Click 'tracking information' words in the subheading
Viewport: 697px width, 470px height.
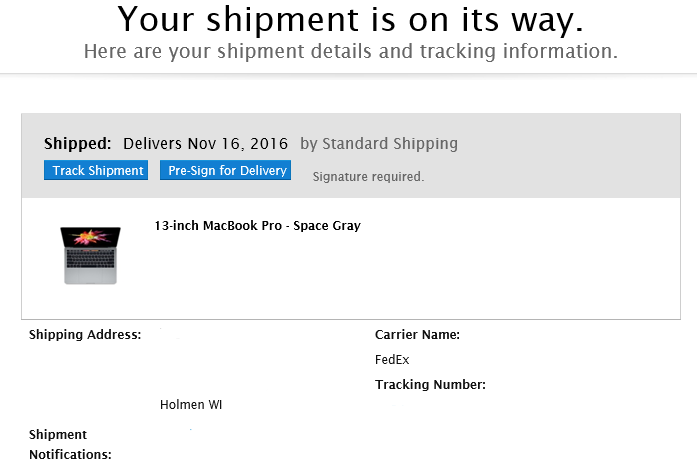click(x=519, y=51)
